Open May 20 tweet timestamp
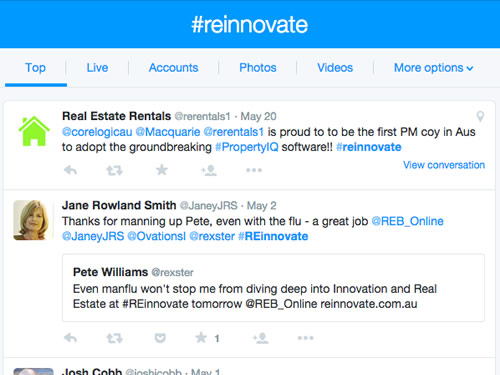Image resolution: width=500 pixels, height=375 pixels. (258, 116)
